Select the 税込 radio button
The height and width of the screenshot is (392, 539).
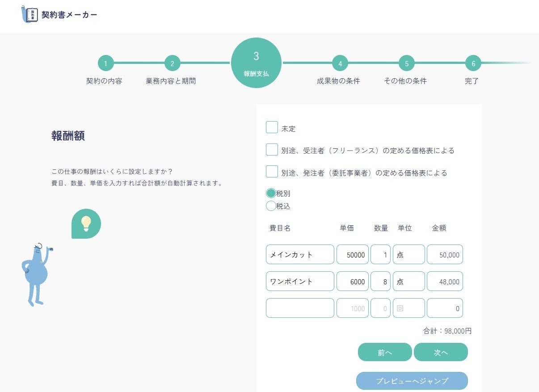271,206
